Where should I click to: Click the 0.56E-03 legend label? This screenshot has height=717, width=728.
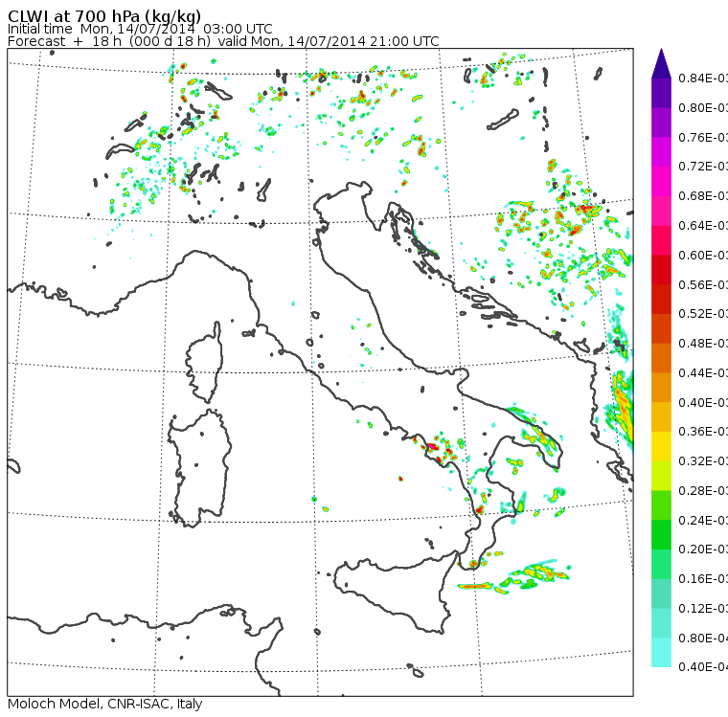703,284
